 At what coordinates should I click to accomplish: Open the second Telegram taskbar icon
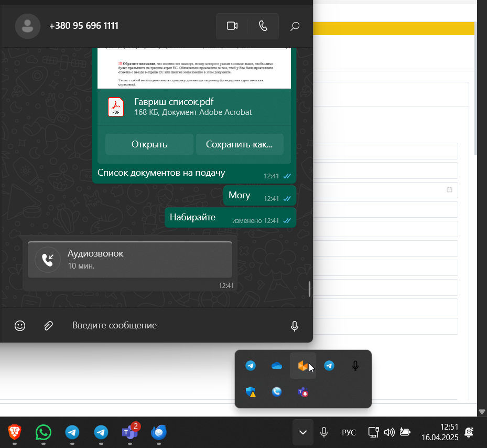point(101,432)
